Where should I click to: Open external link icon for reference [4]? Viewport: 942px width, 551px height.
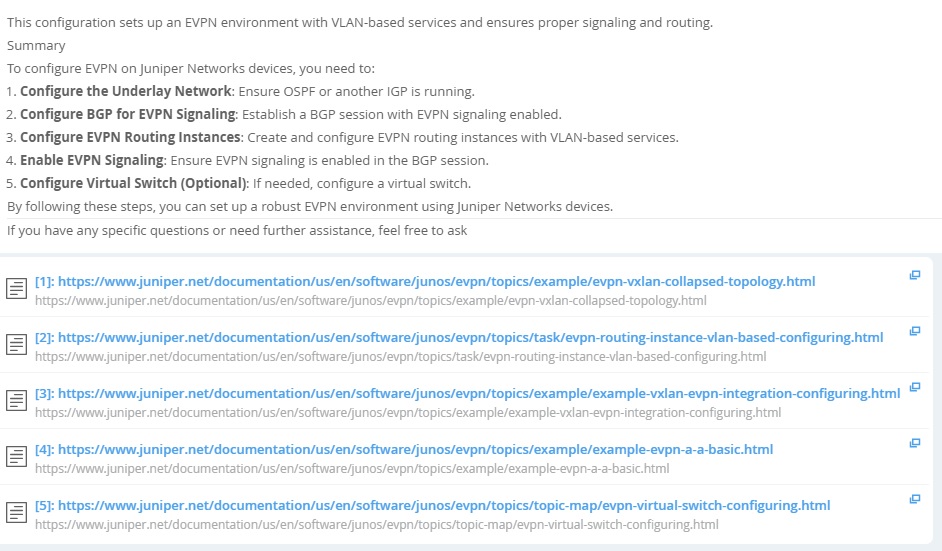(914, 443)
